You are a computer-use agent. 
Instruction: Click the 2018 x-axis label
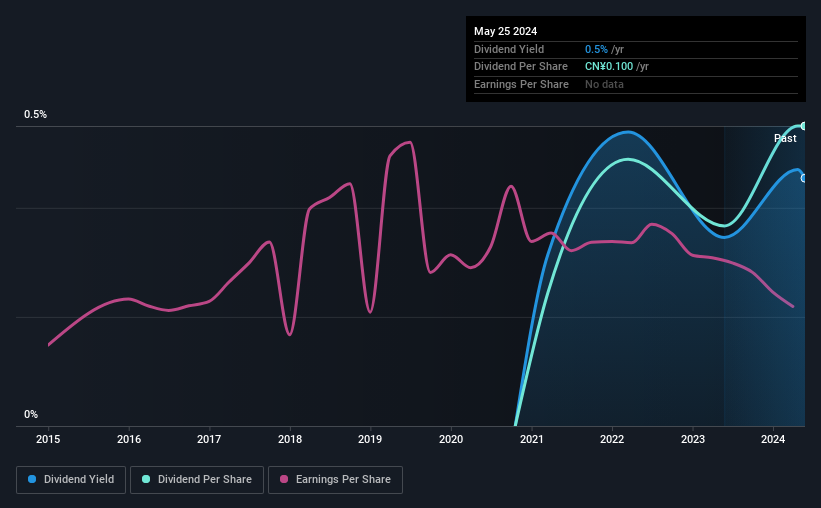tap(289, 439)
